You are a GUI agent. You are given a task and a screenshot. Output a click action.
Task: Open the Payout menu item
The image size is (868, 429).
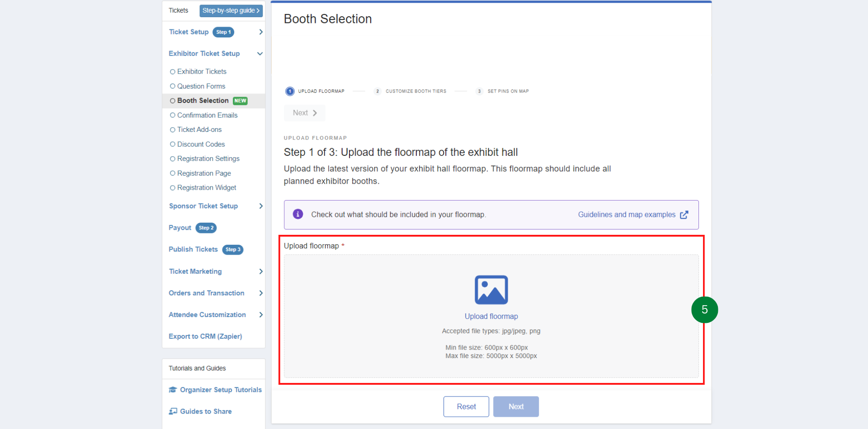tap(180, 228)
